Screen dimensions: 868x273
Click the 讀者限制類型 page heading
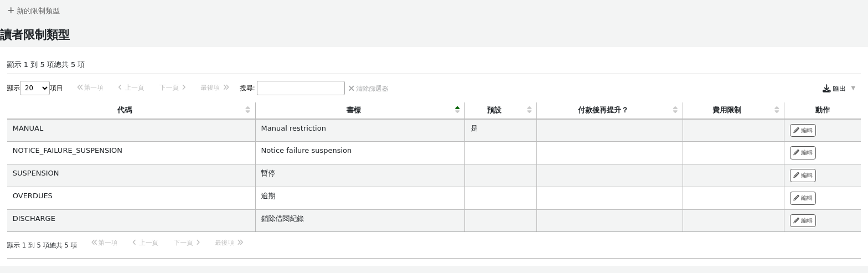coord(35,35)
